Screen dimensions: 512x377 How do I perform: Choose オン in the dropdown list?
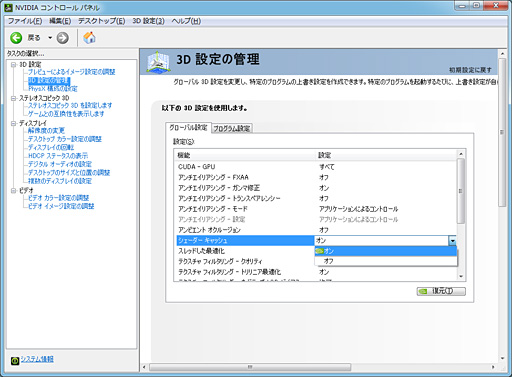(386, 251)
